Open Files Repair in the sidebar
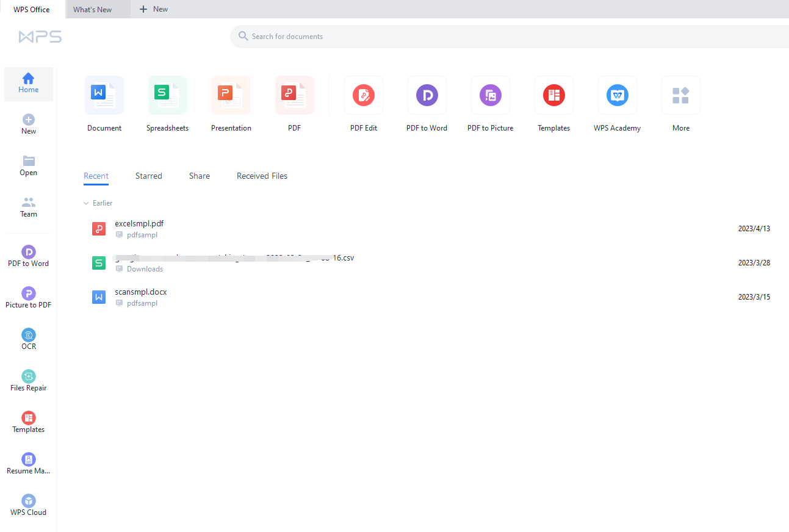Viewport: 789px width, 532px height. (29, 381)
